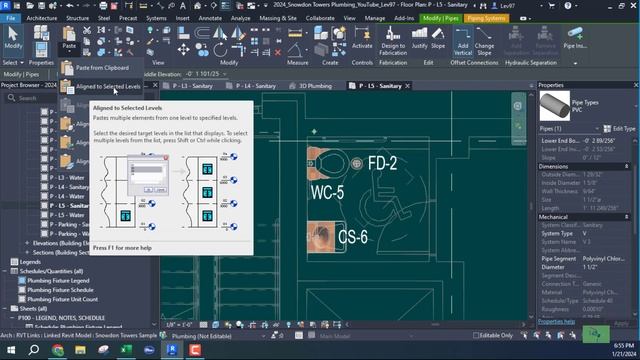
Task: Open the Plumbing (Not Editable) workset dropdown
Action: point(263,336)
